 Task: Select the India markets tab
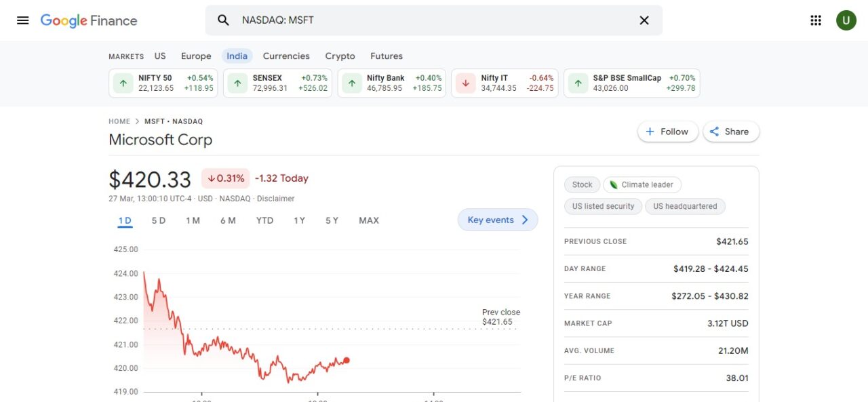pyautogui.click(x=237, y=56)
